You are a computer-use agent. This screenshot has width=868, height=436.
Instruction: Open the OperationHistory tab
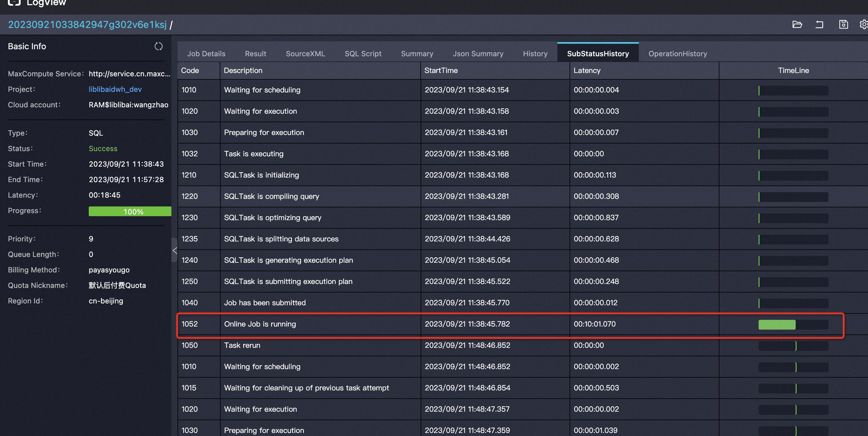[x=678, y=54]
